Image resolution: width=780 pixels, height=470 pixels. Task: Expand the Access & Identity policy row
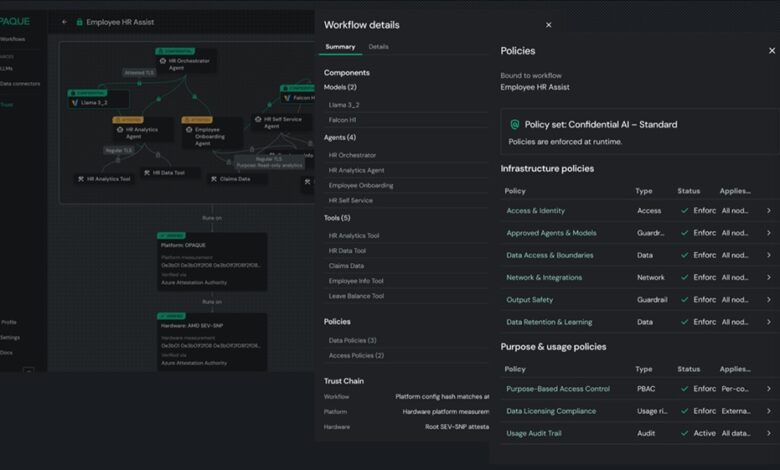[x=769, y=211]
